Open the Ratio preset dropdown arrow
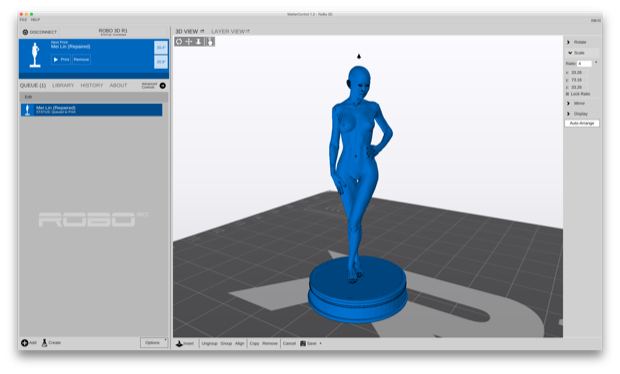620x374 pixels. click(x=596, y=62)
